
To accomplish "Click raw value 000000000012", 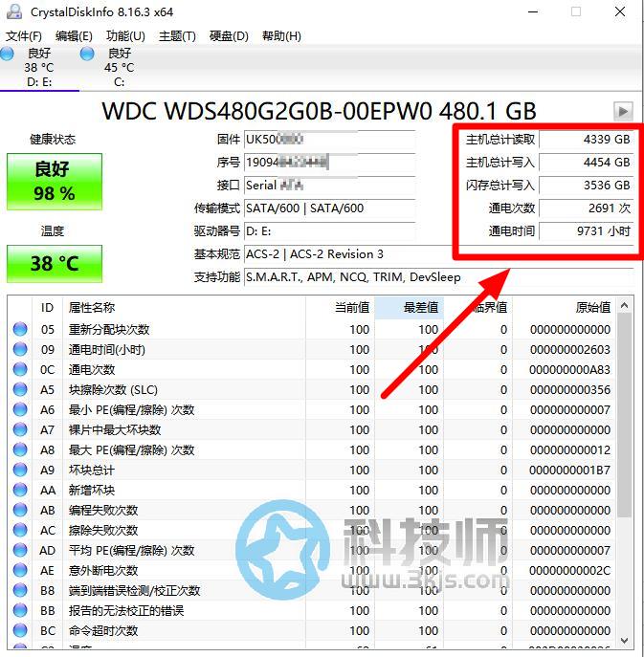I will [569, 450].
